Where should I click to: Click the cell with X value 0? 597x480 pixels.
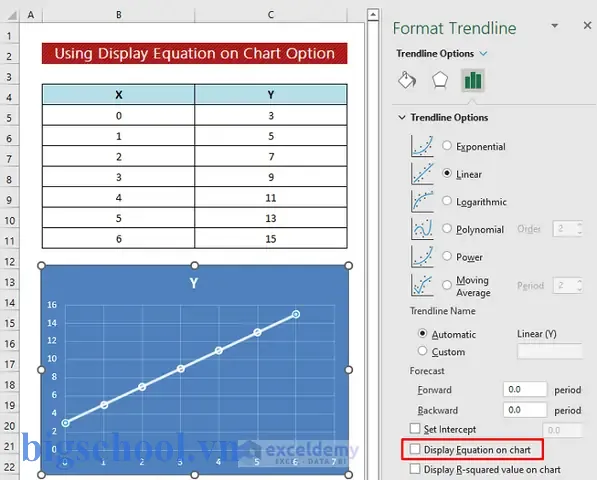pos(118,115)
